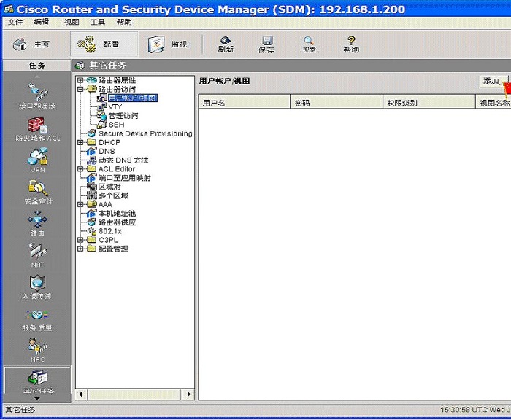Viewport: 511px width, 420px height.
Task: Select the 路由器访问 tree node
Action: point(117,89)
